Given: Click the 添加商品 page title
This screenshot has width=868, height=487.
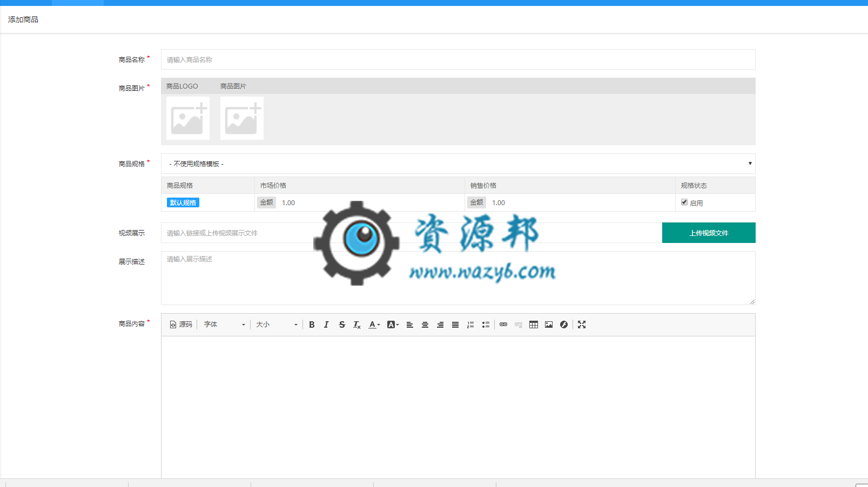Looking at the screenshot, I should coord(23,19).
